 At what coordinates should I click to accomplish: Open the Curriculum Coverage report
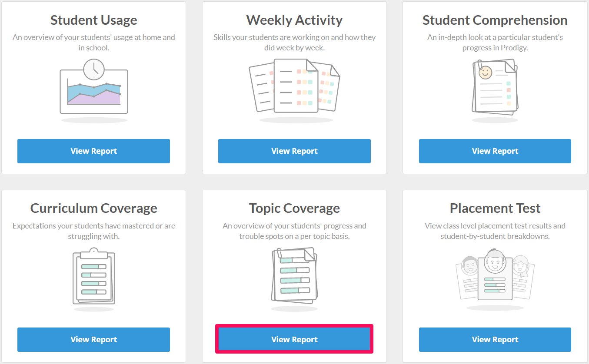pos(93,340)
